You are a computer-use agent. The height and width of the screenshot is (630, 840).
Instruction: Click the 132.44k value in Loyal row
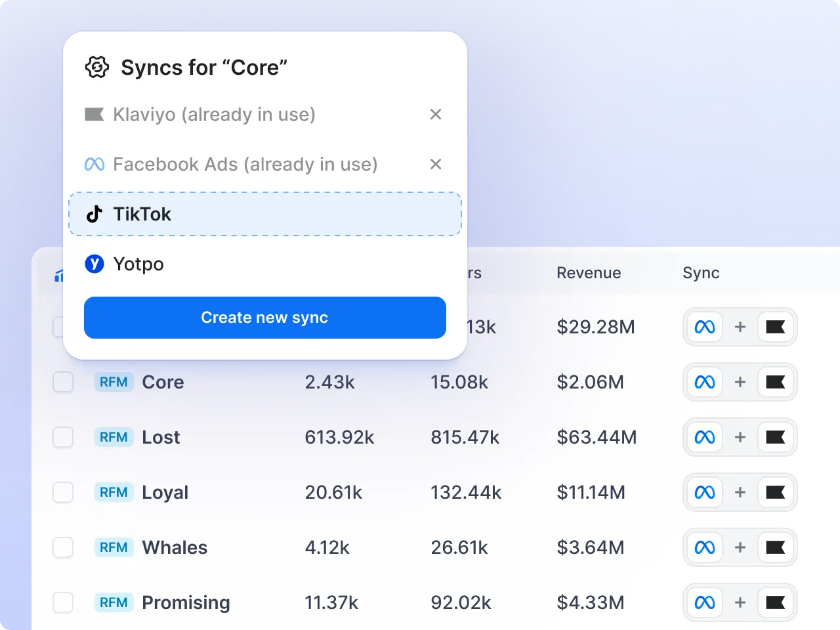click(466, 492)
